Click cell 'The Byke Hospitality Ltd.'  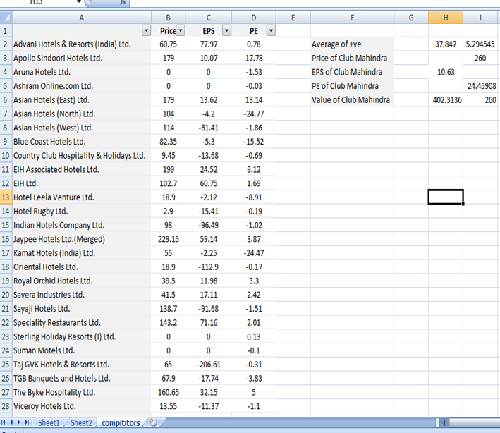[x=82, y=393]
